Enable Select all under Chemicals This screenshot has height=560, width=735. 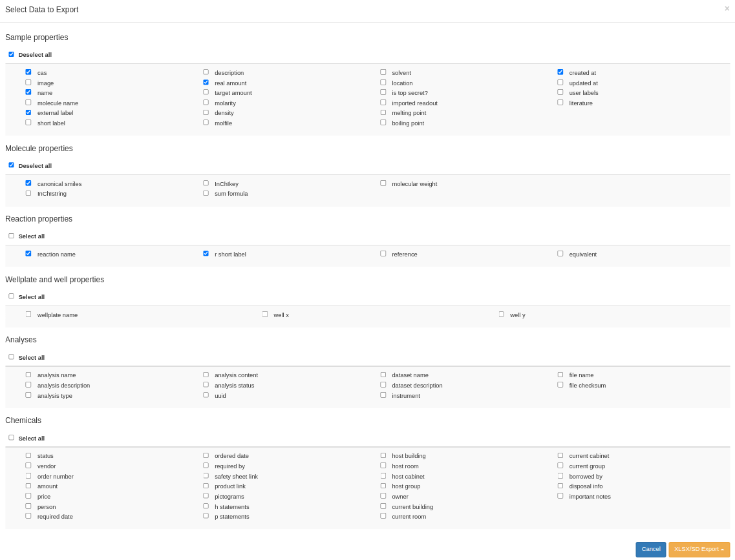[11, 437]
